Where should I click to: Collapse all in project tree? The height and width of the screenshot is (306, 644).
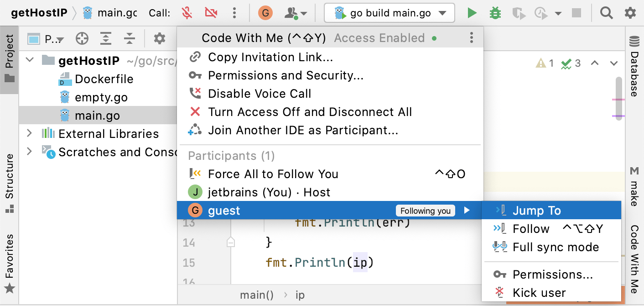point(130,39)
